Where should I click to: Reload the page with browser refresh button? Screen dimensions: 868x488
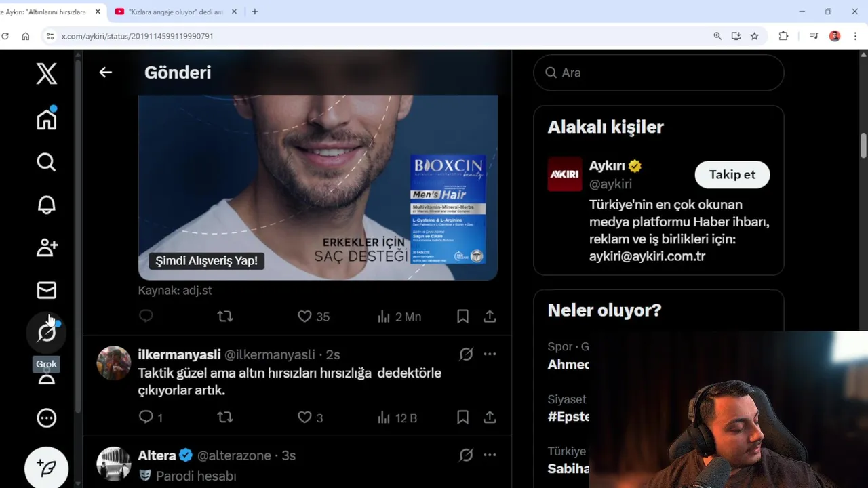click(x=5, y=36)
